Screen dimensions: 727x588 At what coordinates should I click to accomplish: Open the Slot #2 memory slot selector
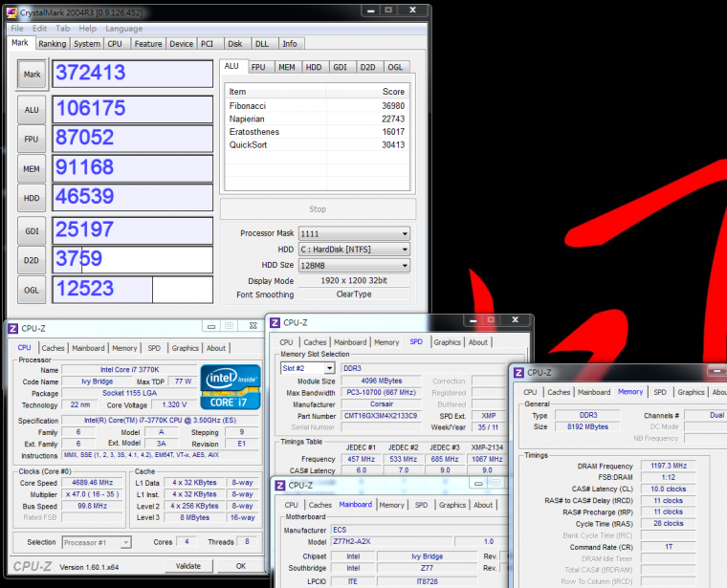pyautogui.click(x=306, y=368)
